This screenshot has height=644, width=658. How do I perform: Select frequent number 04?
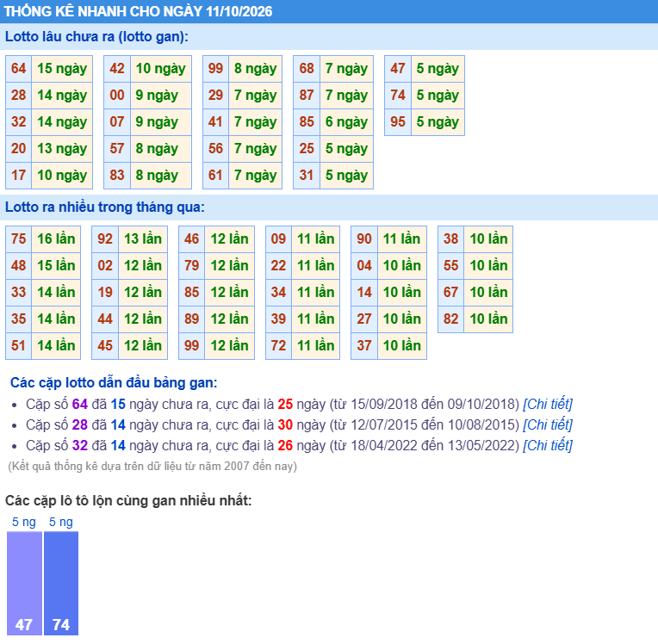[x=364, y=265]
